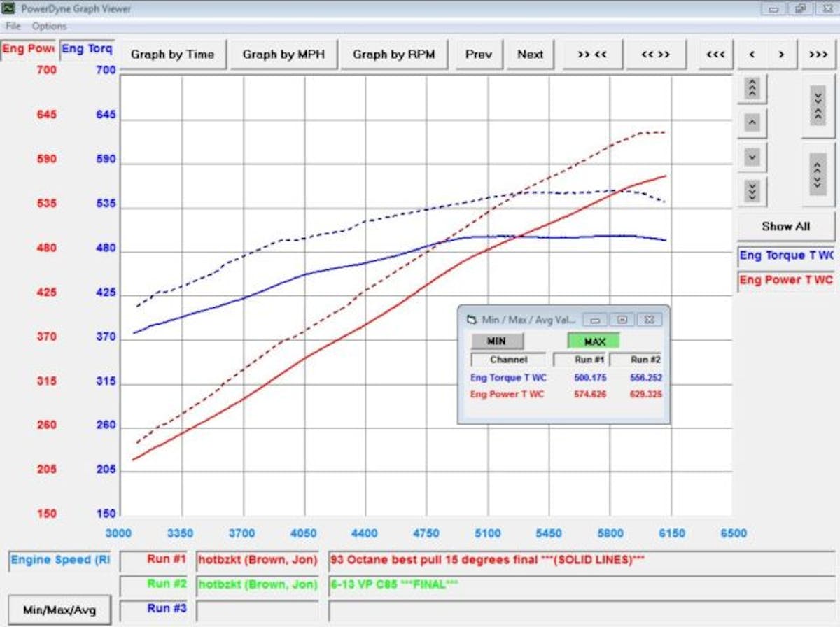
Task: Click the Run #3 description field
Action: pyautogui.click(x=580, y=609)
